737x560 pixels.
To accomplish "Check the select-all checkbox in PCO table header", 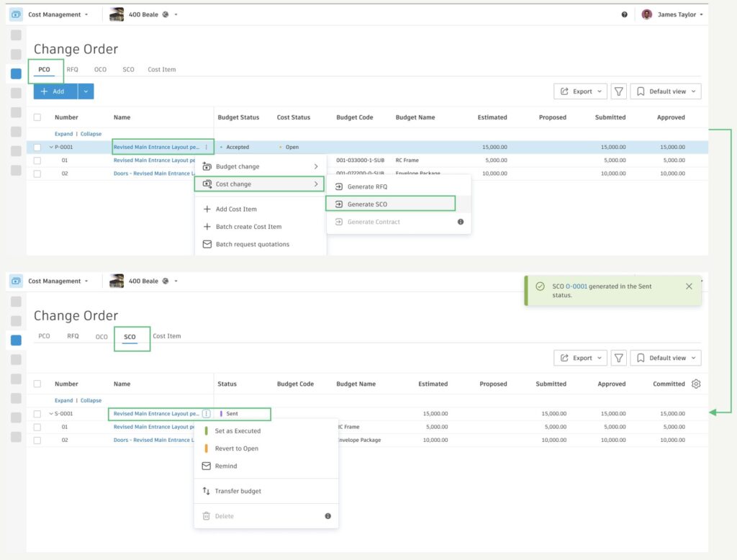I will coord(37,117).
